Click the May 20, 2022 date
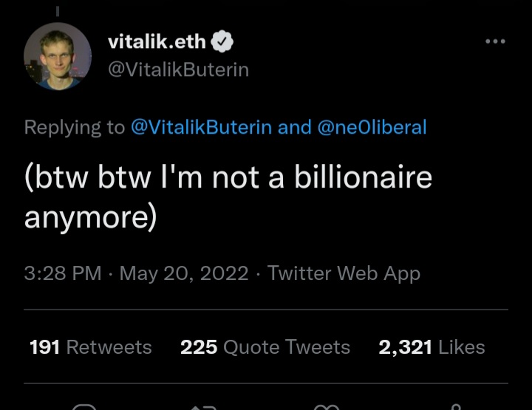 coord(183,273)
